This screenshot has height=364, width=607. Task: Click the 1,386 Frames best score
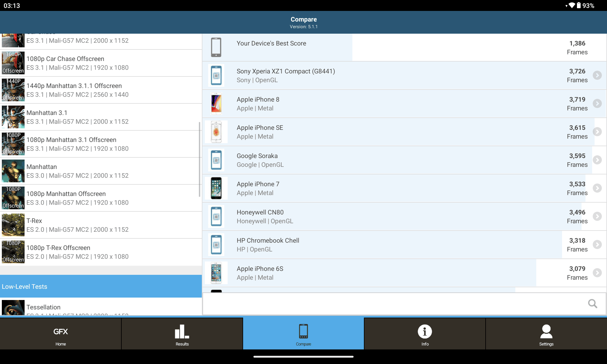click(x=577, y=48)
